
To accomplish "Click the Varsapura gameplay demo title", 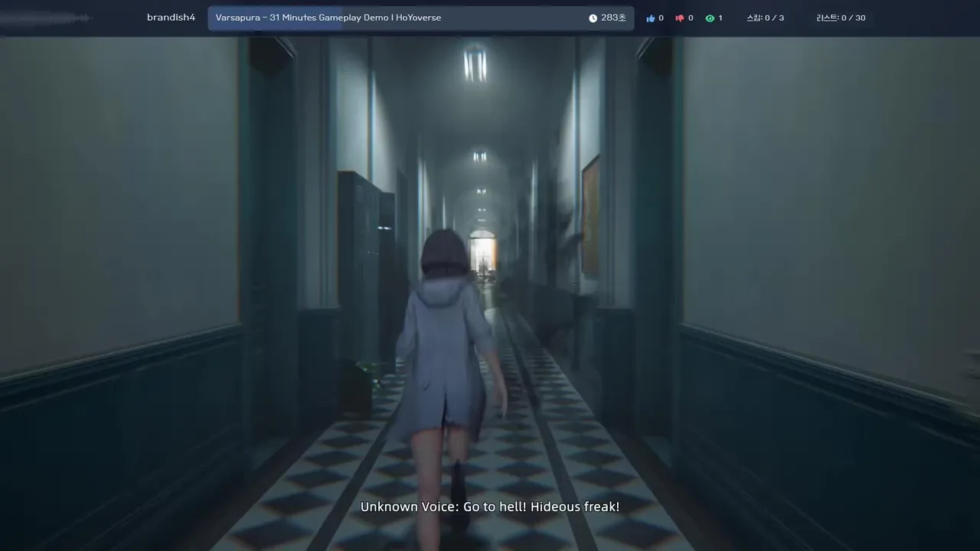I will click(x=328, y=18).
